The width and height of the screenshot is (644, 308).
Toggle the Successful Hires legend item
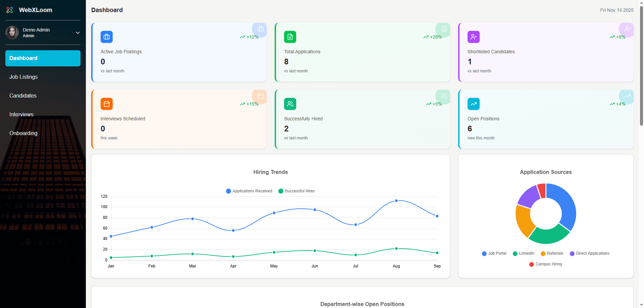(297, 191)
